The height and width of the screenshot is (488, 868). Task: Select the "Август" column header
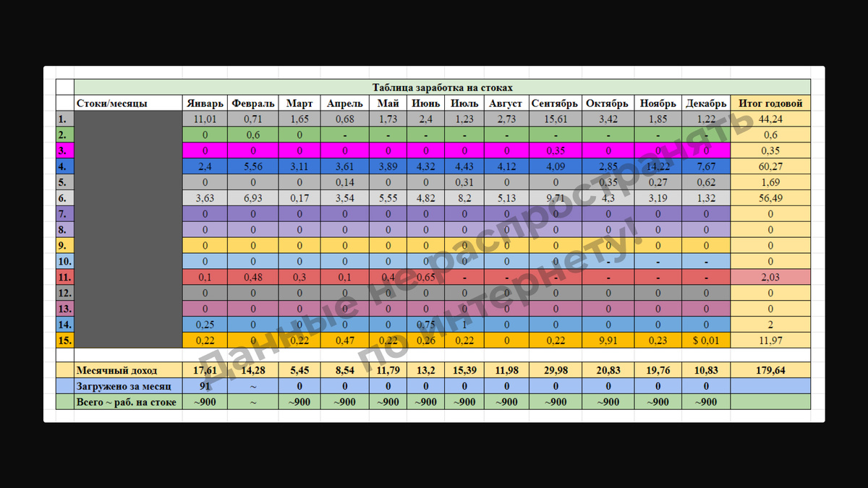[506, 103]
